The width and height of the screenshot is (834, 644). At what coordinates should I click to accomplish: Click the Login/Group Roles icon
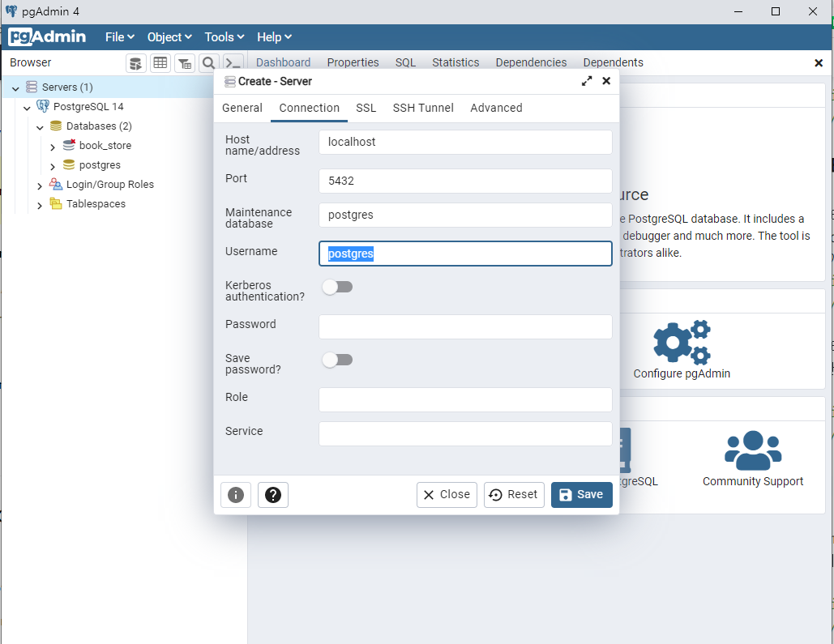pos(56,184)
